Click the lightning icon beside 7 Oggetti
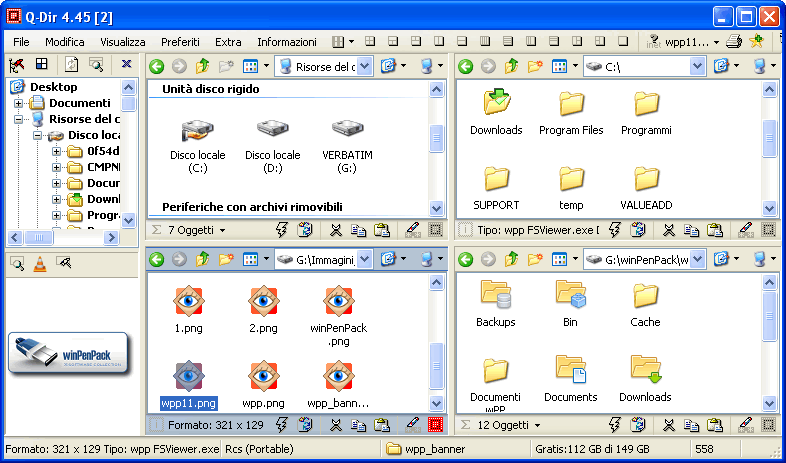The height and width of the screenshot is (463, 786). (282, 230)
